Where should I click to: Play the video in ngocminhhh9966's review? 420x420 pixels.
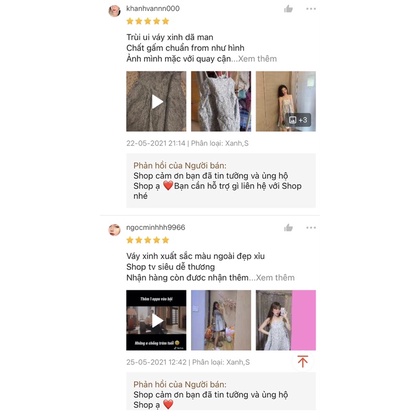[156, 320]
